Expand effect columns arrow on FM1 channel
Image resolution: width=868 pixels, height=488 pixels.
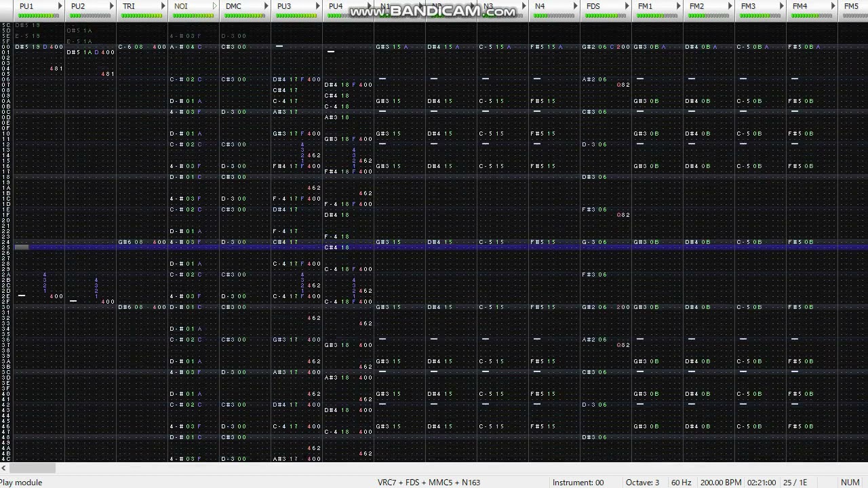pyautogui.click(x=679, y=6)
